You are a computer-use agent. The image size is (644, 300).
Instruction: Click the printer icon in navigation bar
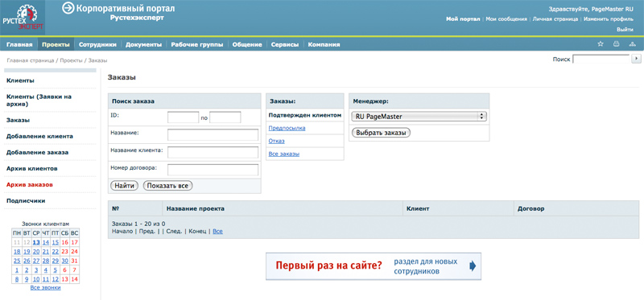tap(616, 44)
